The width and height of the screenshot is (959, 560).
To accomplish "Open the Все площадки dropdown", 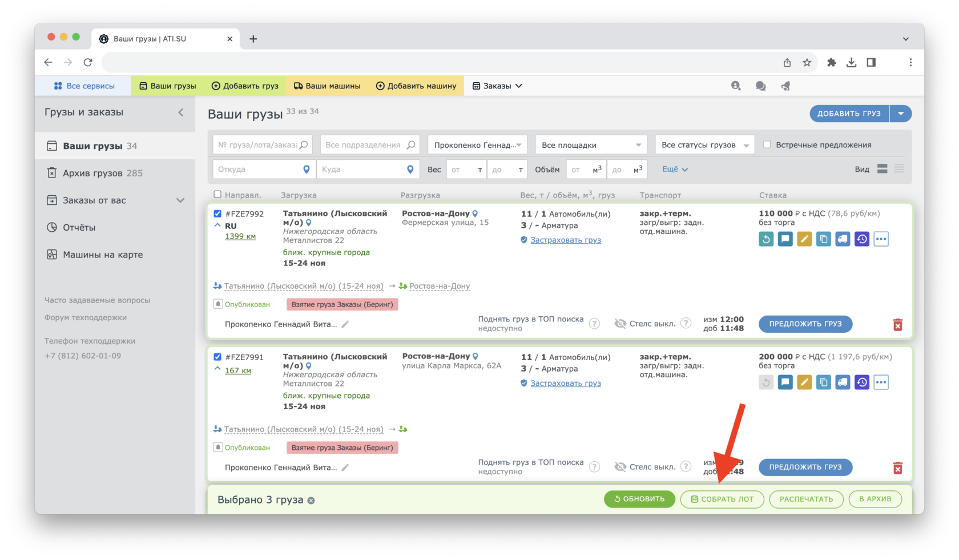I will pyautogui.click(x=591, y=145).
